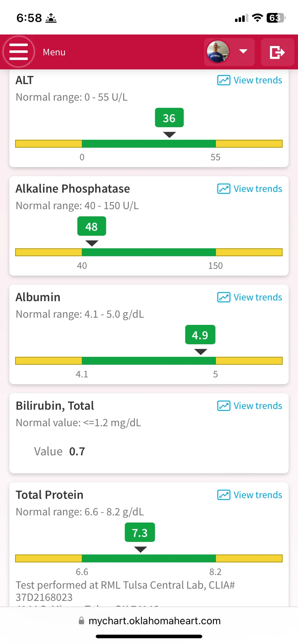The width and height of the screenshot is (298, 644).
Task: Tap the lock icon beside the URL
Action: coord(81,621)
